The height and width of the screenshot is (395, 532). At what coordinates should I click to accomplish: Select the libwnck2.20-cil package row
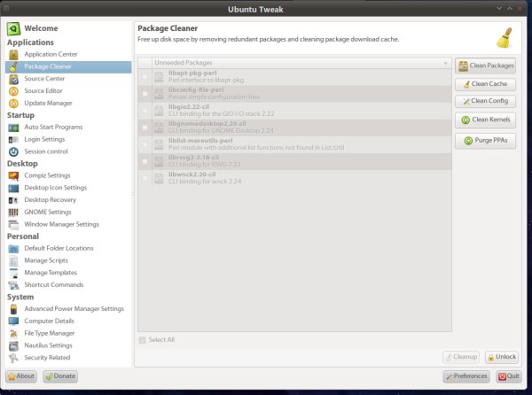[295, 178]
